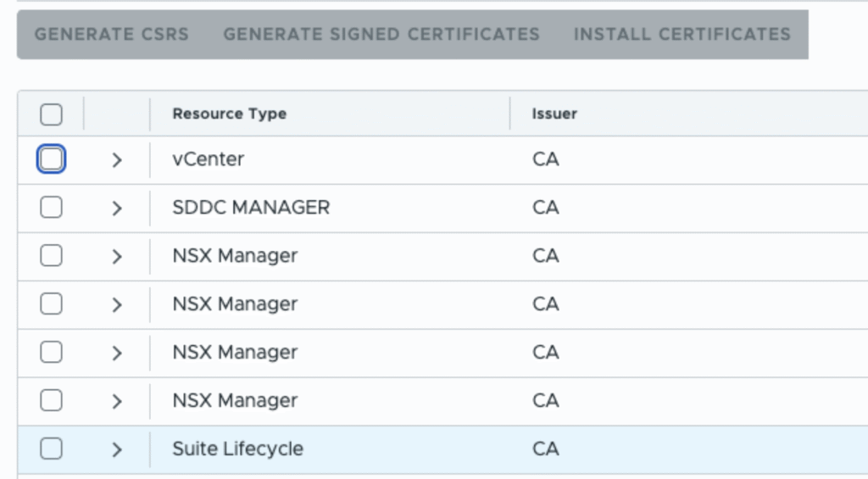Open the second NSX Manager row chevron
Viewport: 868px width, 479px height.
(117, 304)
